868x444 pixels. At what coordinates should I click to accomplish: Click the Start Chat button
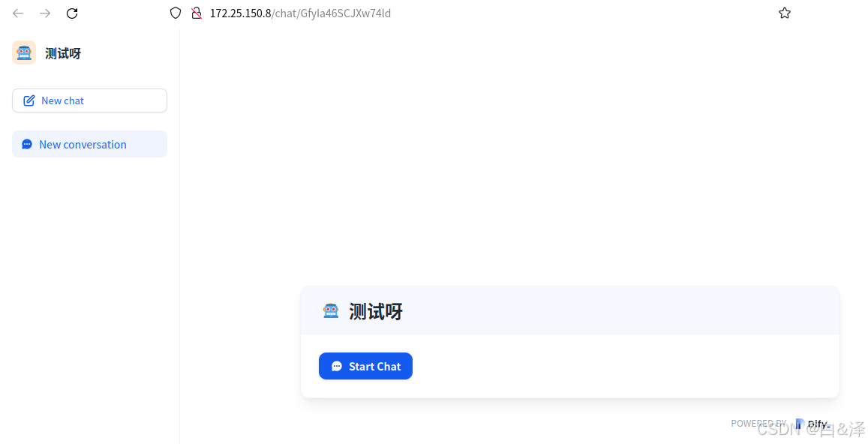pyautogui.click(x=365, y=366)
